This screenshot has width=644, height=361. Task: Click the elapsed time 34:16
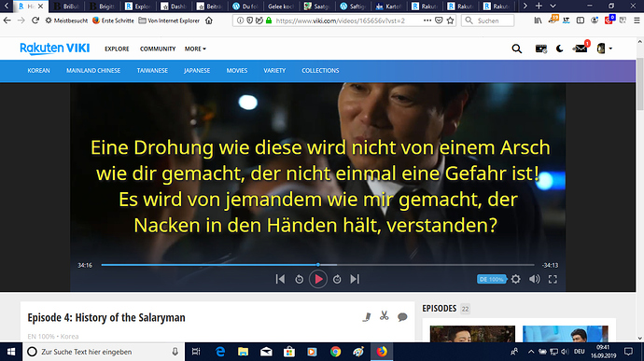click(x=85, y=265)
